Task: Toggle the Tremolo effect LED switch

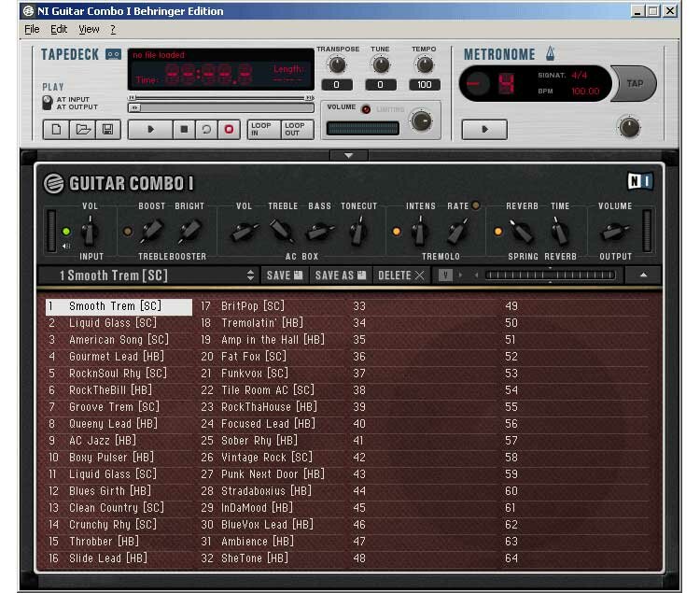Action: [x=396, y=231]
